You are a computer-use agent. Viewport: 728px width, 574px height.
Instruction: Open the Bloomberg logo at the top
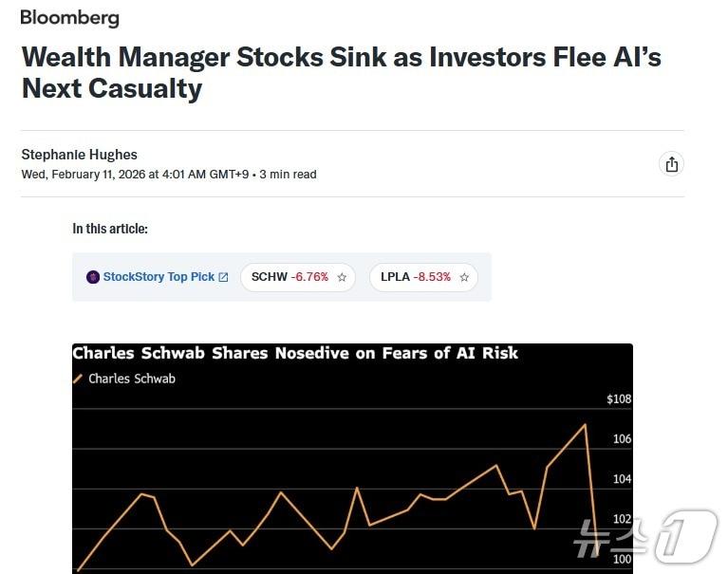[x=69, y=18]
